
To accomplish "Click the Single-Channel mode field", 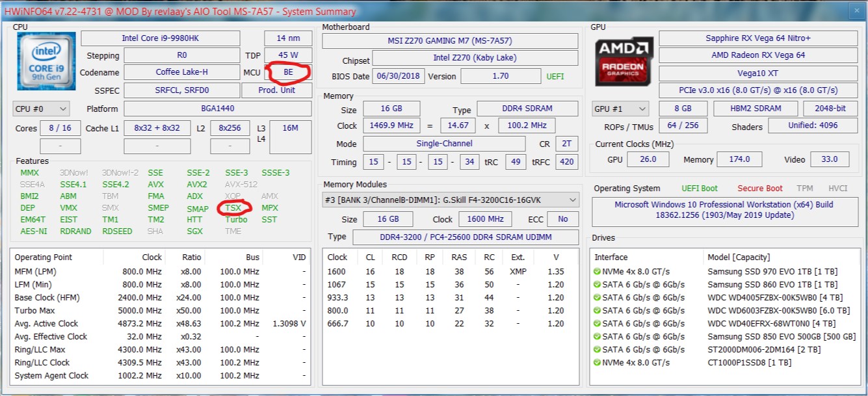I will coord(444,144).
